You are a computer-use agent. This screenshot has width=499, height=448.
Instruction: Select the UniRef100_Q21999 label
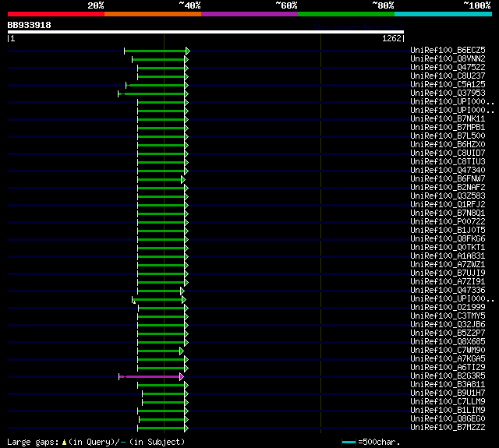click(448, 308)
